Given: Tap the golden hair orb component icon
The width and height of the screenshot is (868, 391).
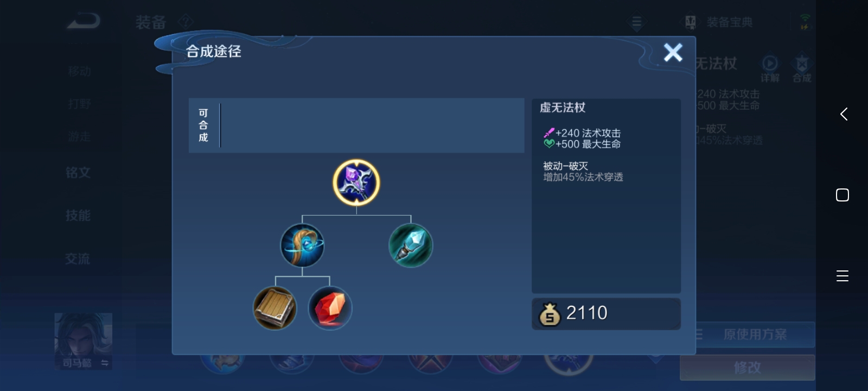Looking at the screenshot, I should point(302,245).
